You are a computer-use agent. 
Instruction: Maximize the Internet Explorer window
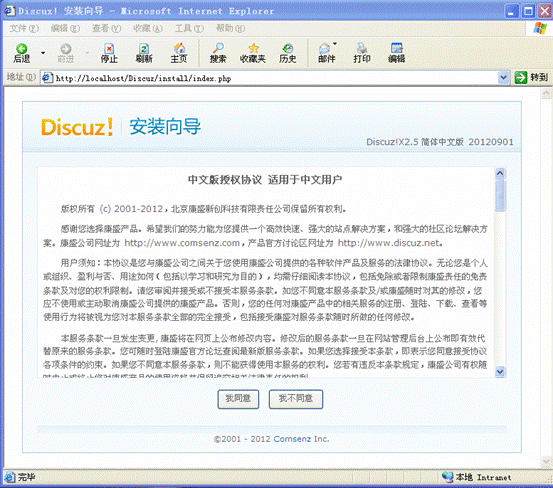pos(528,11)
